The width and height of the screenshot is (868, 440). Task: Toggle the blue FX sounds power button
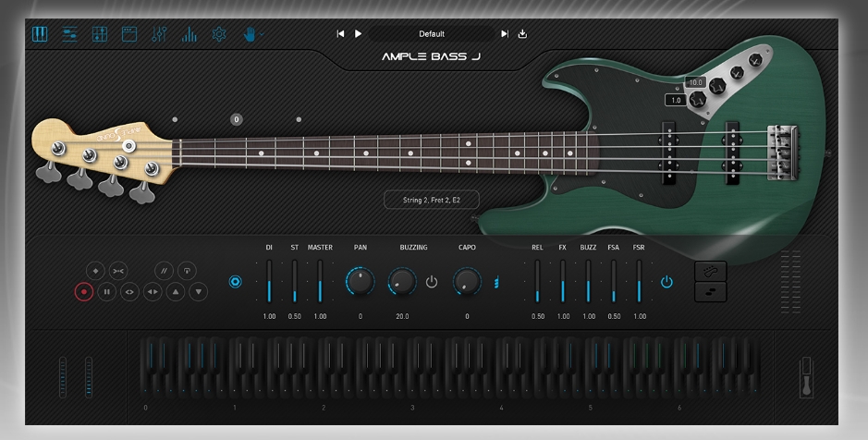(x=666, y=282)
